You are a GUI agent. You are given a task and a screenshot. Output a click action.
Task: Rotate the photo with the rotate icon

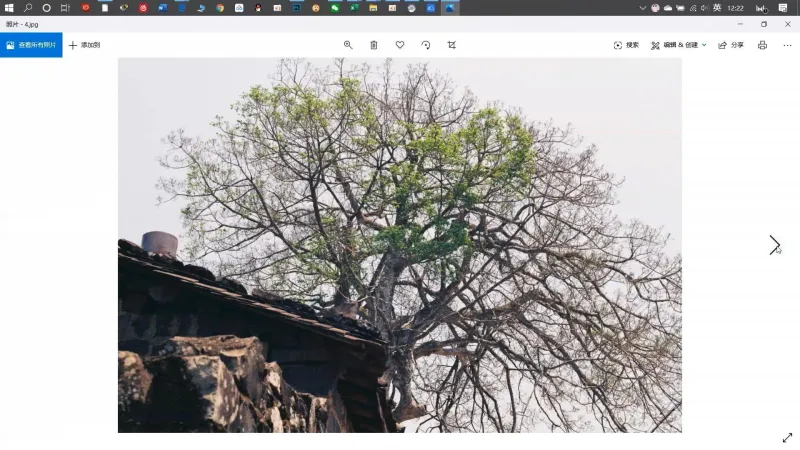click(x=426, y=45)
